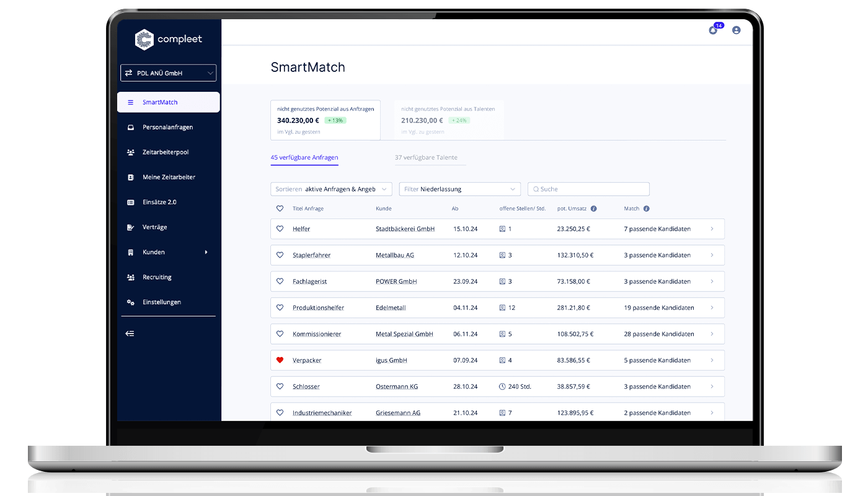This screenshot has height=496, width=868.
Task: Open Meine Zeitarbeiter in the sidebar
Action: pos(168,177)
